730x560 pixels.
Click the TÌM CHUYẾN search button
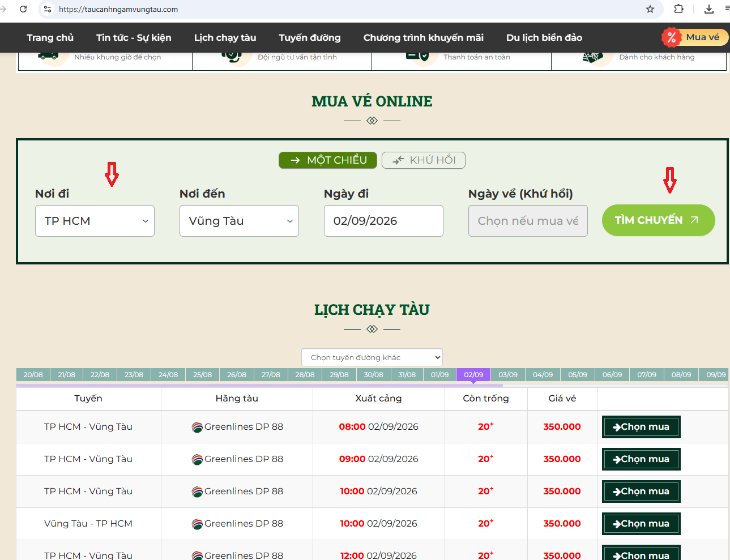658,220
